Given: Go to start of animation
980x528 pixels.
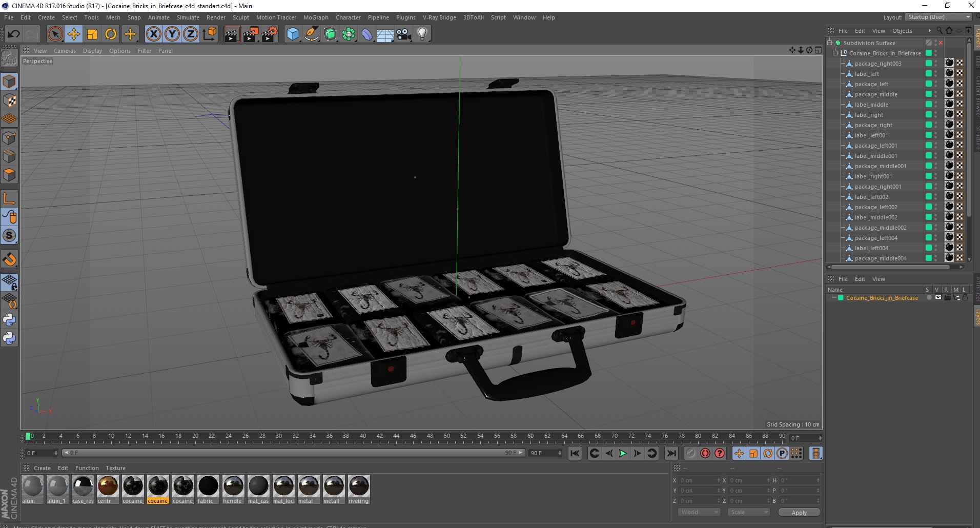Looking at the screenshot, I should [575, 453].
